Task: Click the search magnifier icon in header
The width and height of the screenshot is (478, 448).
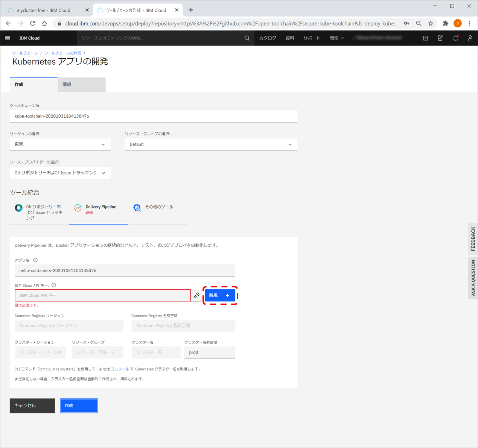Action: click(x=247, y=38)
